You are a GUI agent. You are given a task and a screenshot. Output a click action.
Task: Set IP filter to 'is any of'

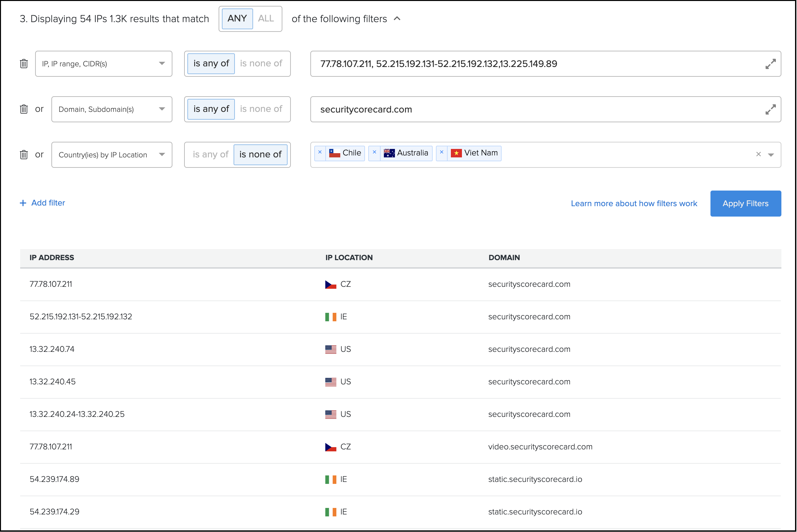click(211, 64)
